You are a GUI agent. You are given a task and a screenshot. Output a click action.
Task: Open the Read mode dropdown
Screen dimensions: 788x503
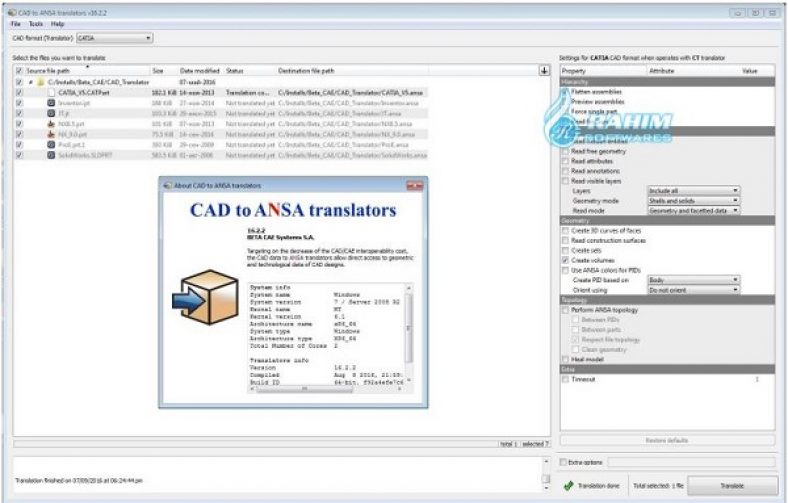click(693, 211)
